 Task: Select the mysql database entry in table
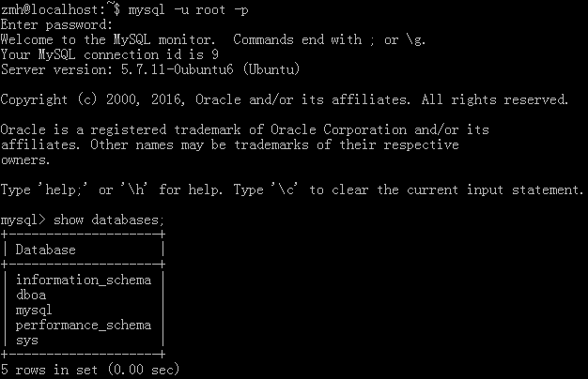[34, 311]
